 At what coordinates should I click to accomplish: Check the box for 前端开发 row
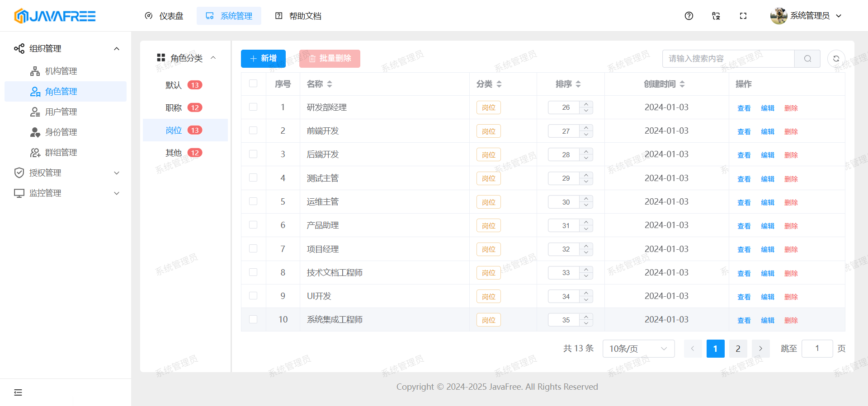(x=253, y=131)
